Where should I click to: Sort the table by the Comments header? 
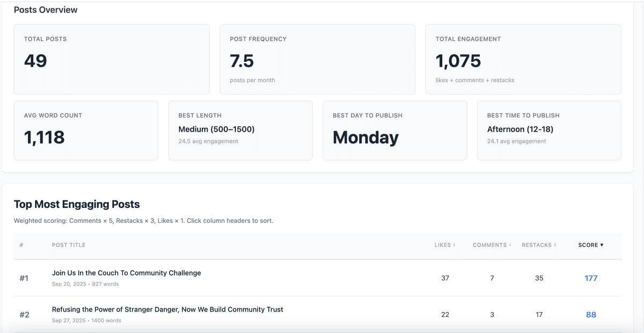490,245
